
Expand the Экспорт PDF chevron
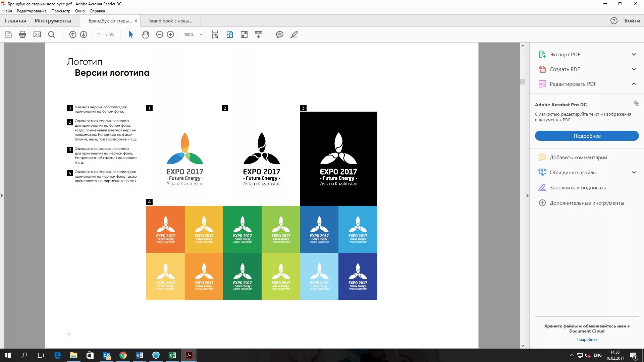pyautogui.click(x=634, y=54)
